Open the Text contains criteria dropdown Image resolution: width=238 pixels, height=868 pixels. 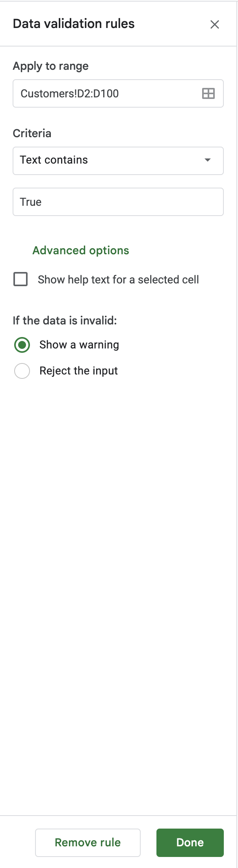pyautogui.click(x=118, y=160)
